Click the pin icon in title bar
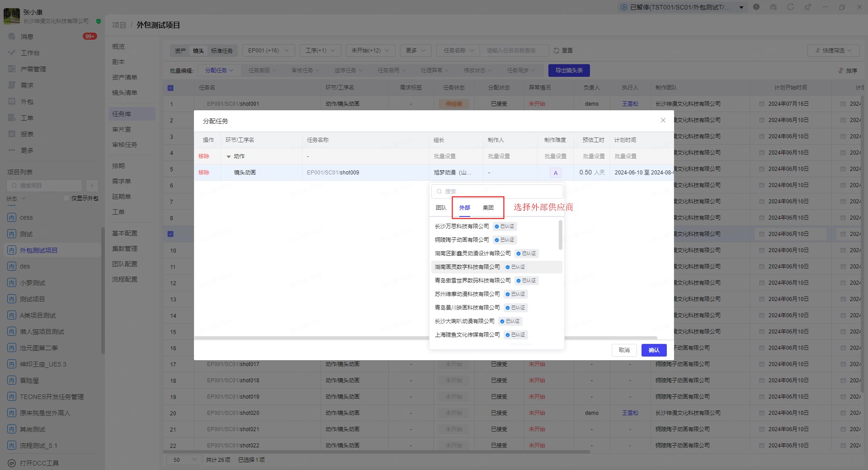Viewport: 868px width, 470px height. coord(807,7)
